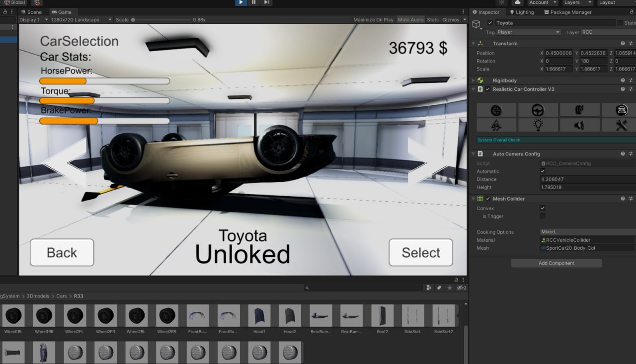Toggle Mute Audio in Game view

click(x=410, y=20)
